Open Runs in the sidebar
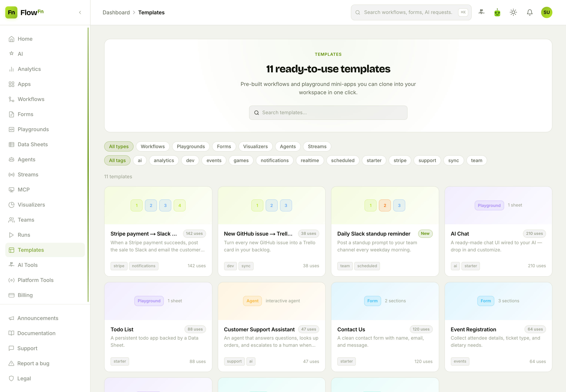 45,235
